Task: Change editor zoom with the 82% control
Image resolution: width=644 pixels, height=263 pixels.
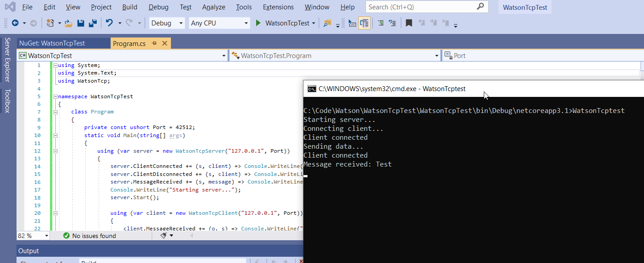Action: tap(33, 235)
